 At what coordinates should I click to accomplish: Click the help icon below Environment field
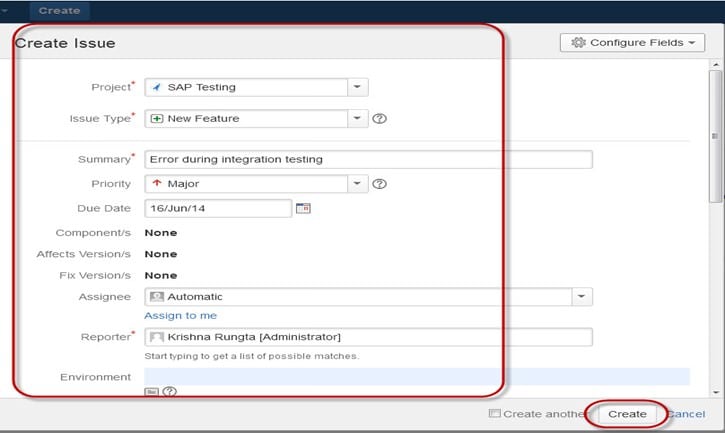click(x=169, y=392)
